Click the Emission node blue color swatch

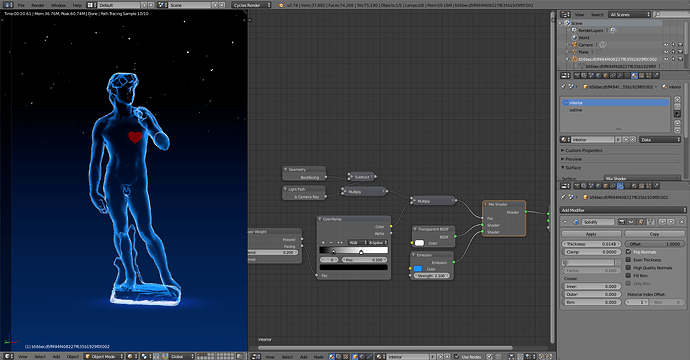pos(418,269)
